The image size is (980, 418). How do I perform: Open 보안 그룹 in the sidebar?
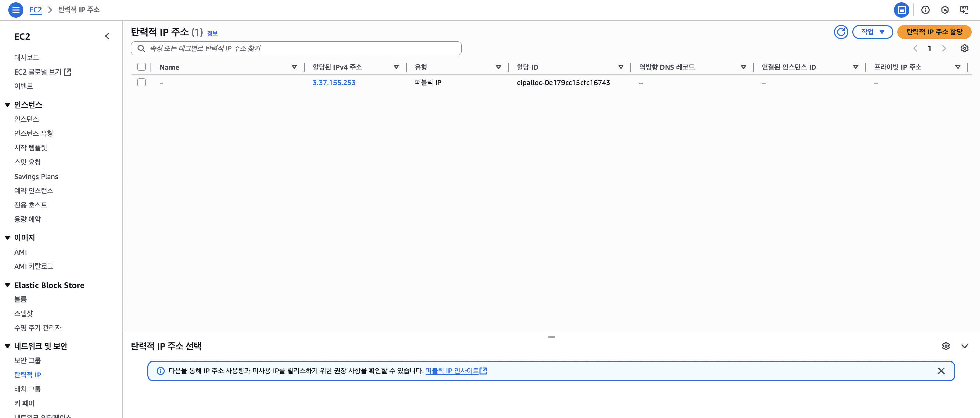[x=27, y=360]
